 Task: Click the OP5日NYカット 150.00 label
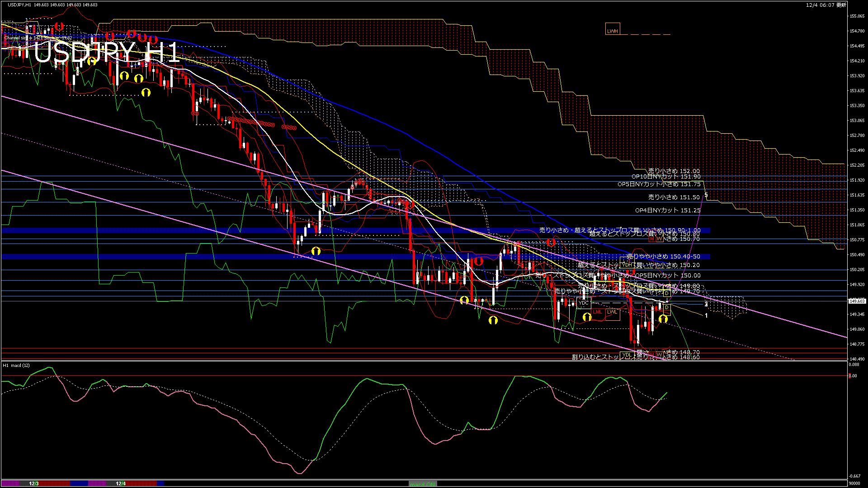[x=667, y=275]
